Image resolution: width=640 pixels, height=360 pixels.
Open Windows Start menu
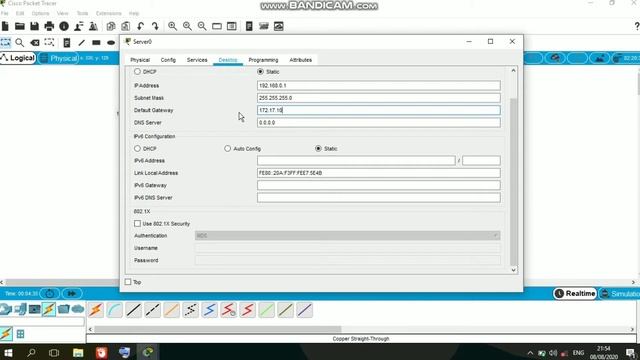pos(8,353)
